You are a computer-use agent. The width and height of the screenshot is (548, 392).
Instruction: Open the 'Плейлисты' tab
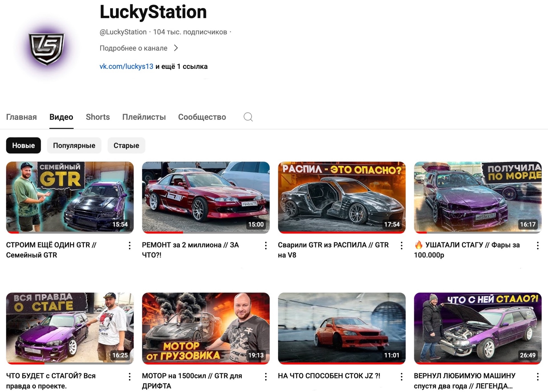tap(144, 117)
